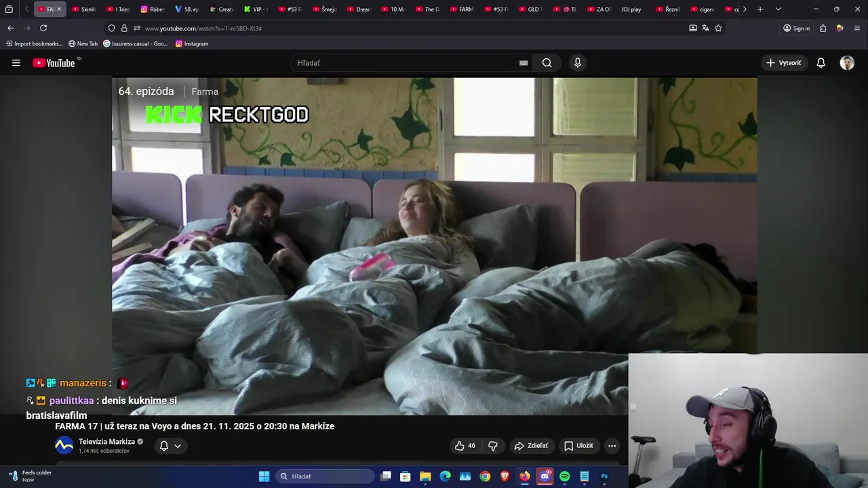Screen dimensions: 868x488
Task: Open YouTube notifications bell
Action: 821,63
